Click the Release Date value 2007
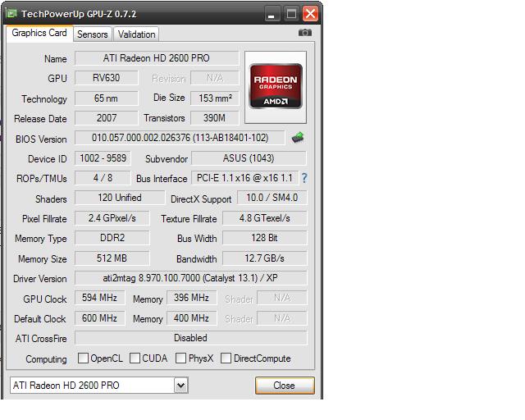Screen dimensions: 525x420 click(107, 118)
